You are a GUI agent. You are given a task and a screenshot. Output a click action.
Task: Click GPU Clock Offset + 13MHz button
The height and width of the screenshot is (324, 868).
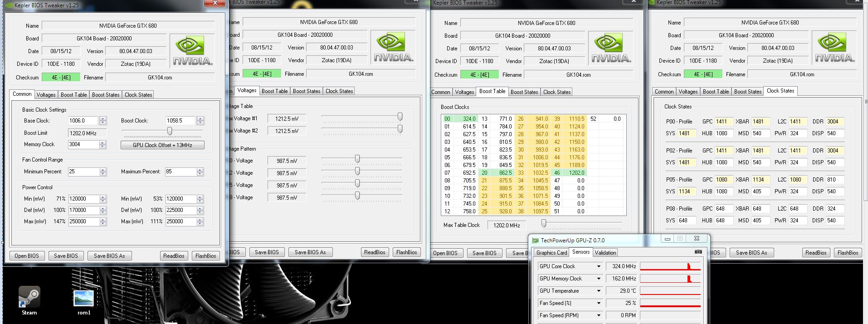tap(162, 145)
